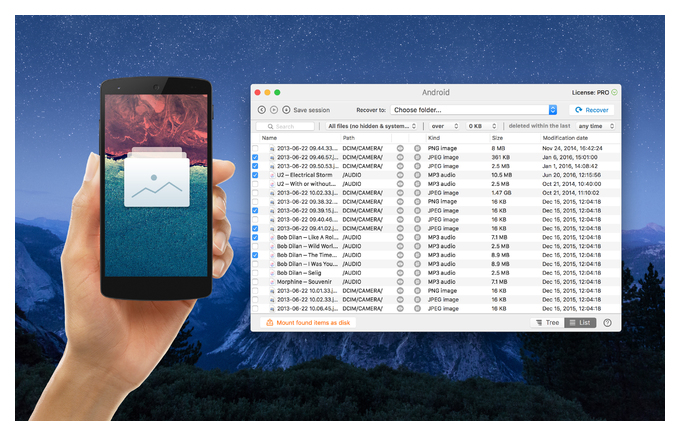Click the Recover button

click(x=592, y=110)
